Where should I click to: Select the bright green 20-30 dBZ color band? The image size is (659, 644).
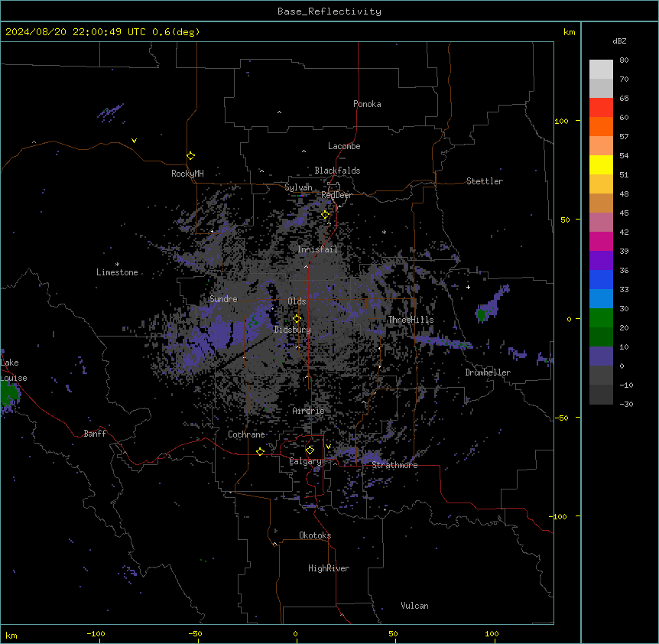coord(601,318)
